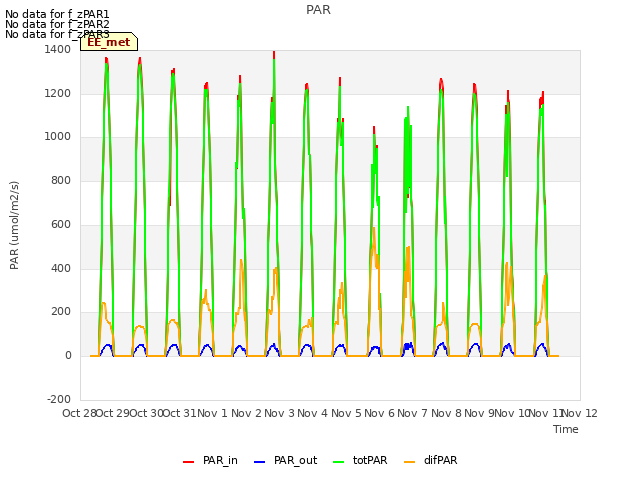The height and width of the screenshot is (480, 640).
Task: Click the 400 y-axis tick label
Action: pos(61,269)
